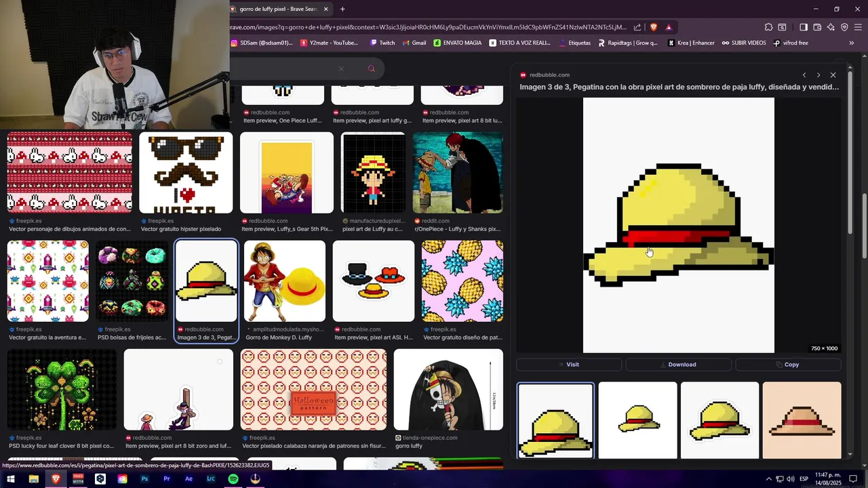Open Spotify from the taskbar

233,479
